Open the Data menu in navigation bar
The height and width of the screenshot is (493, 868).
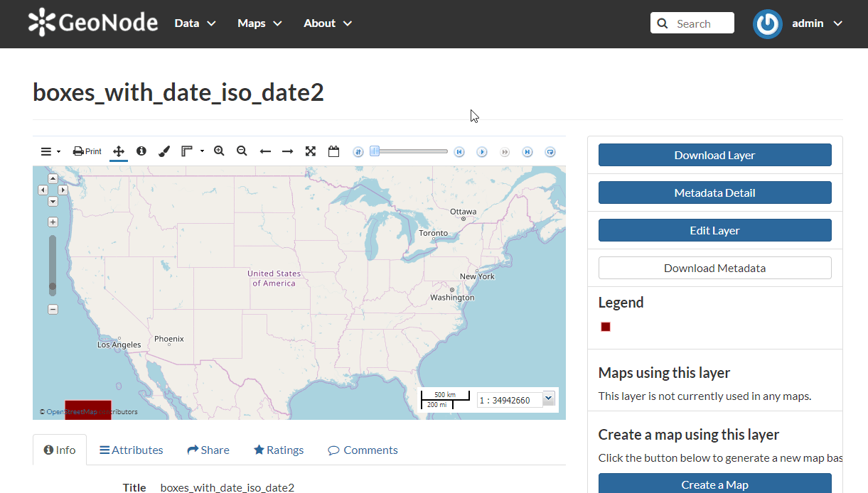tap(194, 23)
